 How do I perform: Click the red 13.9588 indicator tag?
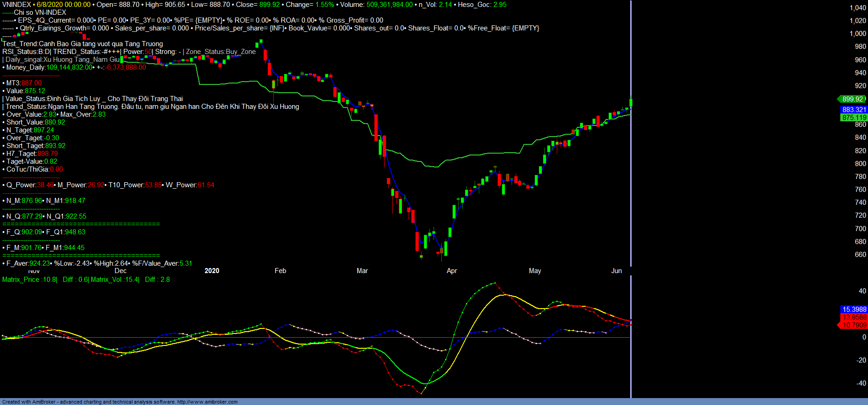point(854,317)
